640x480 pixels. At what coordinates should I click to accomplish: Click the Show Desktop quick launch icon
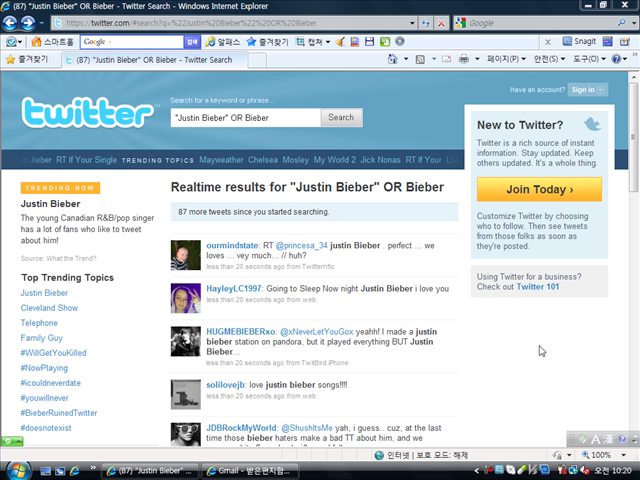45,471
